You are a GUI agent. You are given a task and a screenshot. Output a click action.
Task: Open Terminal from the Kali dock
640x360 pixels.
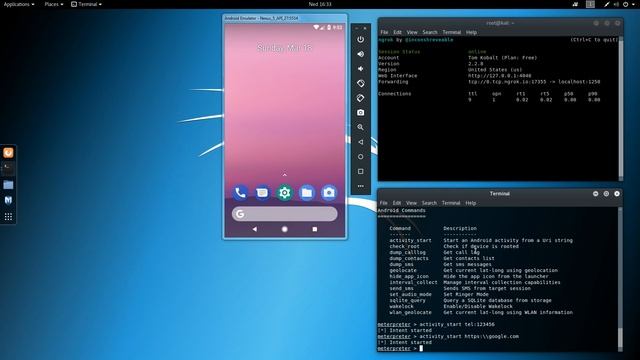point(8,168)
